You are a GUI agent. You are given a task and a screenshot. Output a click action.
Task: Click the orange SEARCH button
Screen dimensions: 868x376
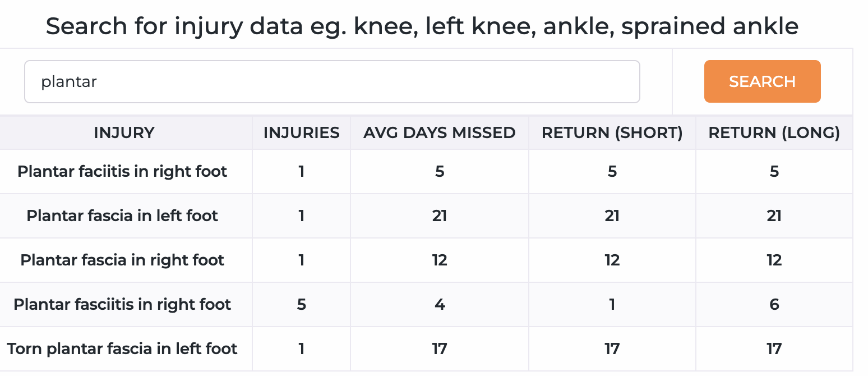(x=762, y=81)
